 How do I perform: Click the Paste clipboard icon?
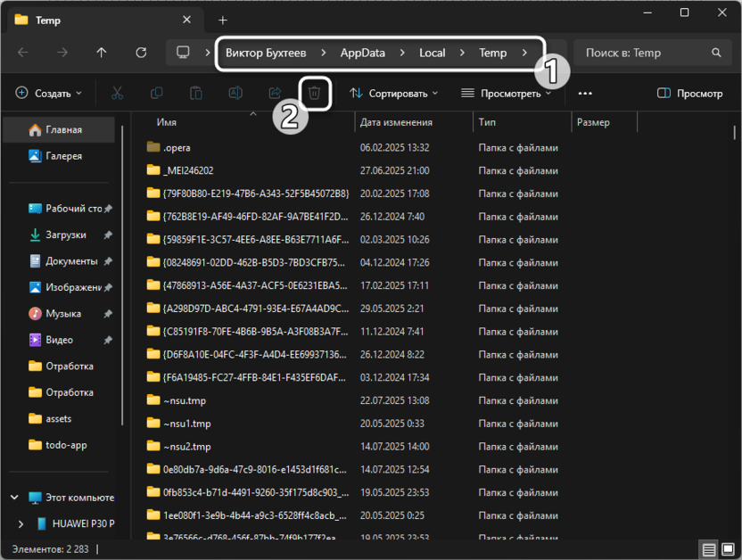[x=196, y=93]
